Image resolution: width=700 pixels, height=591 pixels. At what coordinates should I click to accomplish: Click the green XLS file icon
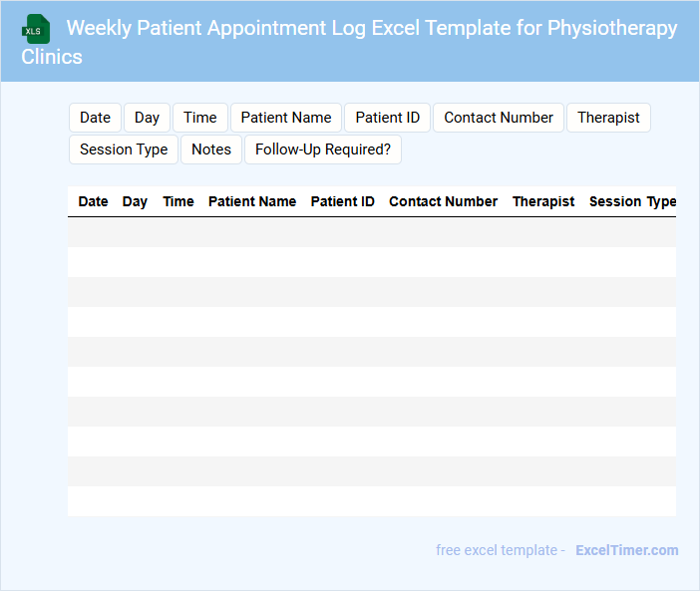tap(37, 29)
